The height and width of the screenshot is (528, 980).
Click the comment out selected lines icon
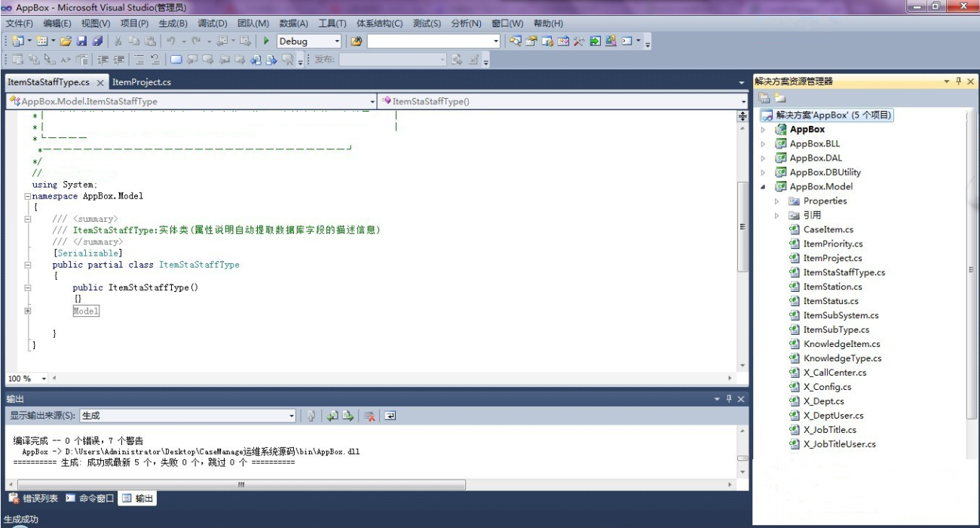[139, 60]
